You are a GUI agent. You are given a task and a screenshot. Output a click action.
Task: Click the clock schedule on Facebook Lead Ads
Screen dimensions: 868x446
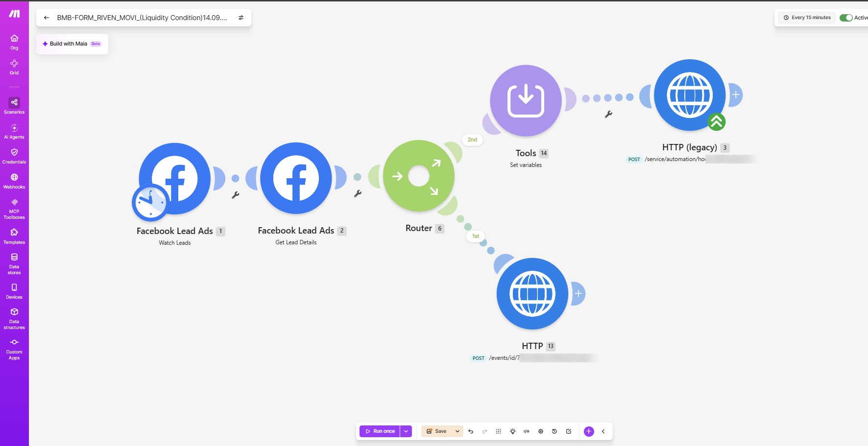coord(150,202)
